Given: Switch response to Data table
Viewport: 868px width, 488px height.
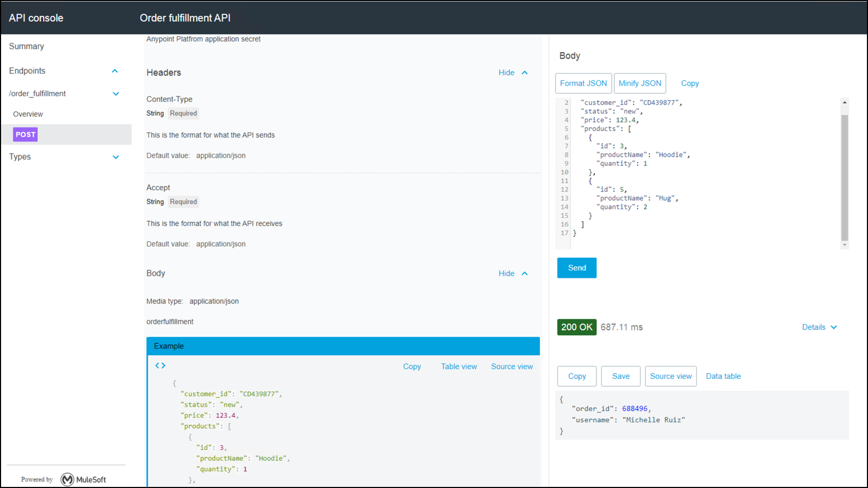Looking at the screenshot, I should click(x=723, y=376).
